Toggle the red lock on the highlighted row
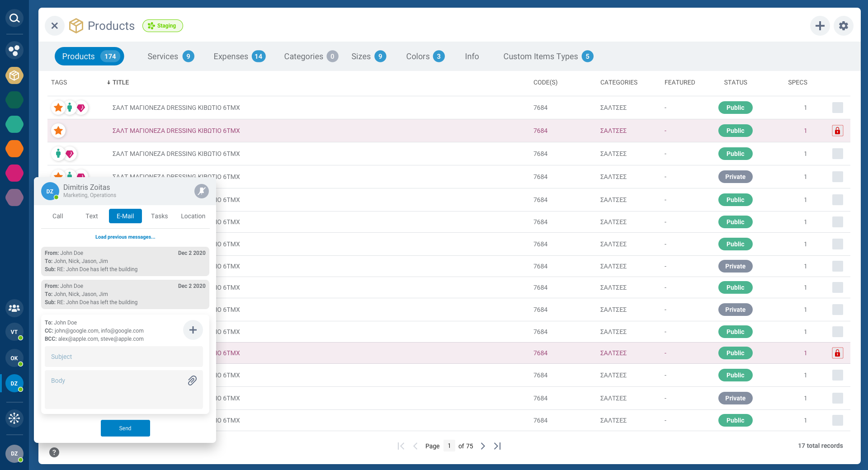The height and width of the screenshot is (470, 868). point(838,131)
